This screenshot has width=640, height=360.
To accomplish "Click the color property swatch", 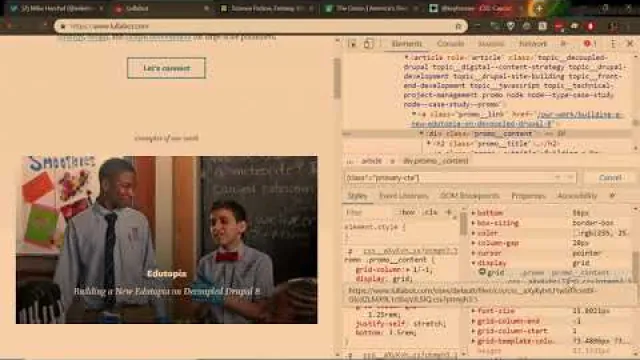I will [x=576, y=233].
